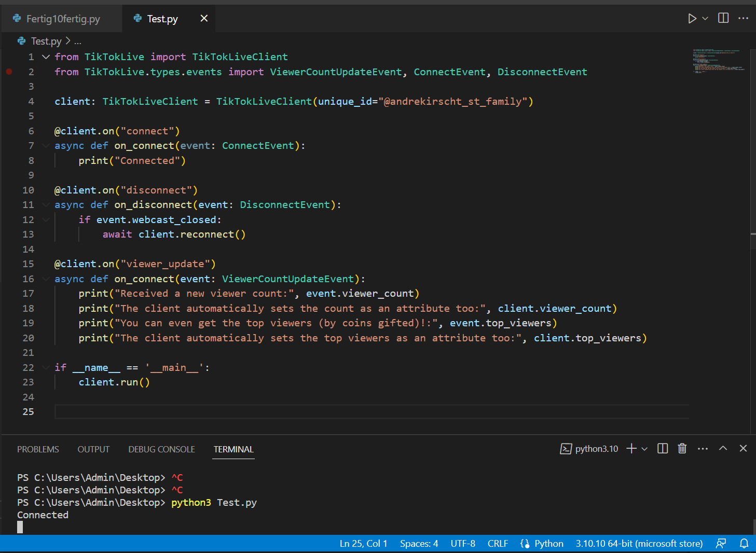Open the terminal profile dropdown chevron
The image size is (756, 553).
pos(644,448)
